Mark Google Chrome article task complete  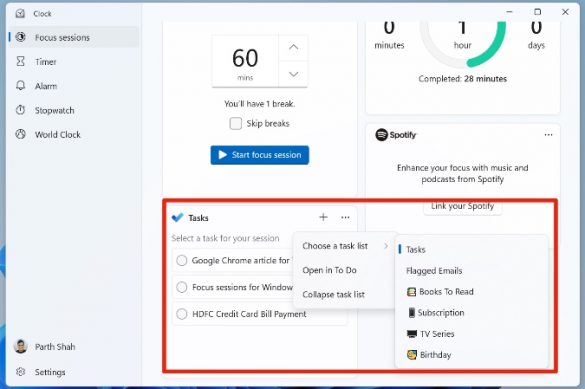coord(182,260)
